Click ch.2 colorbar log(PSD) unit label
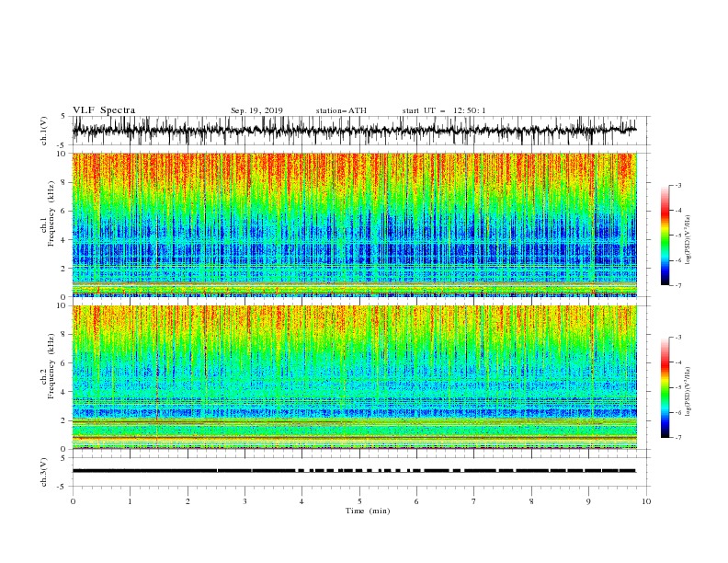The width and height of the screenshot is (728, 563). (x=688, y=391)
